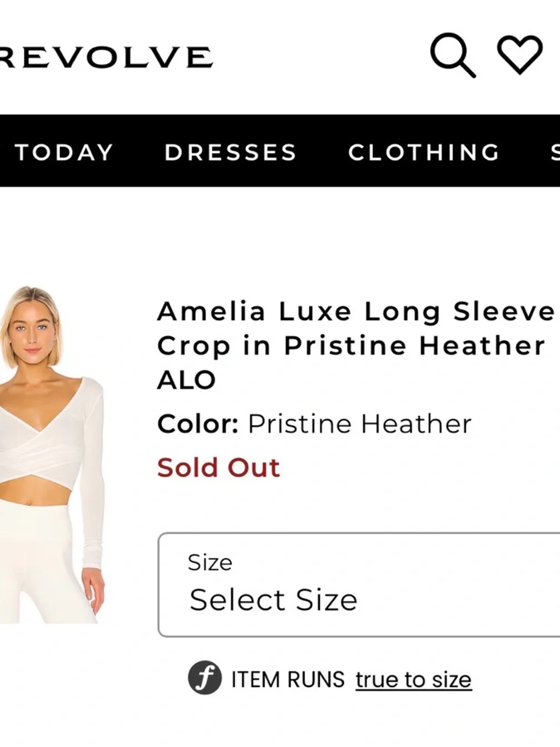Viewport: 560px width, 747px height.
Task: Open the CLOTHING menu item
Action: 424,152
